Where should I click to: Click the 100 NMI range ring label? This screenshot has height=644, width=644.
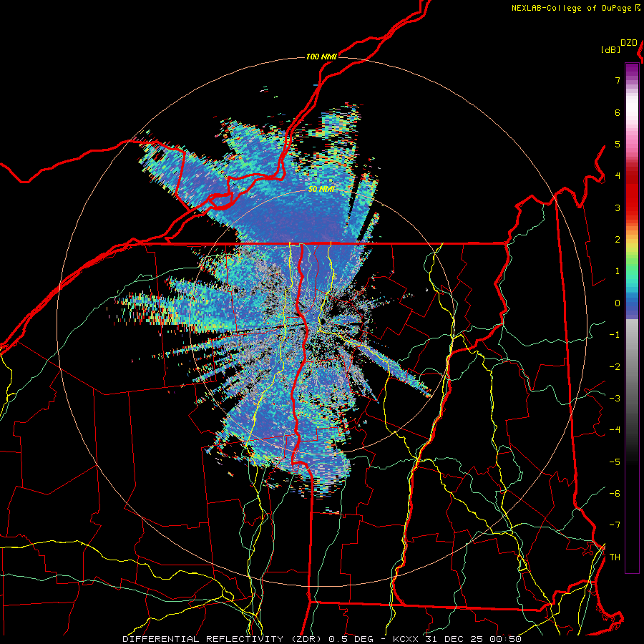click(321, 57)
